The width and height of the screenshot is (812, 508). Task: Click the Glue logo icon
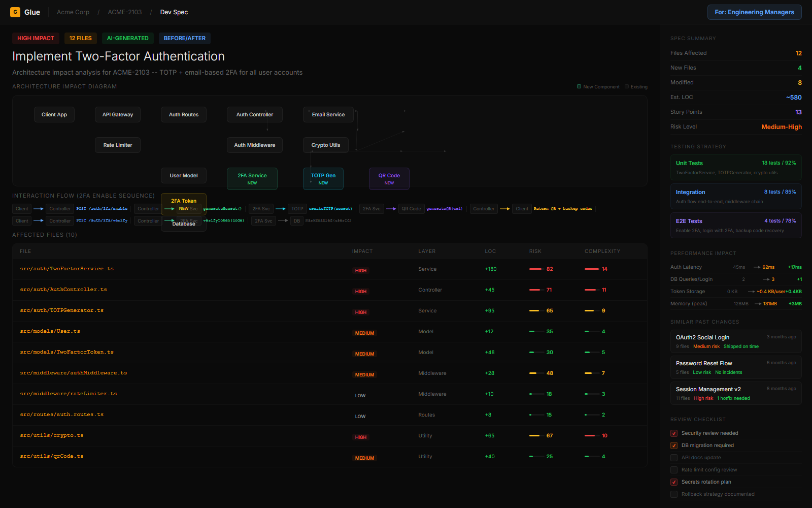tap(15, 12)
